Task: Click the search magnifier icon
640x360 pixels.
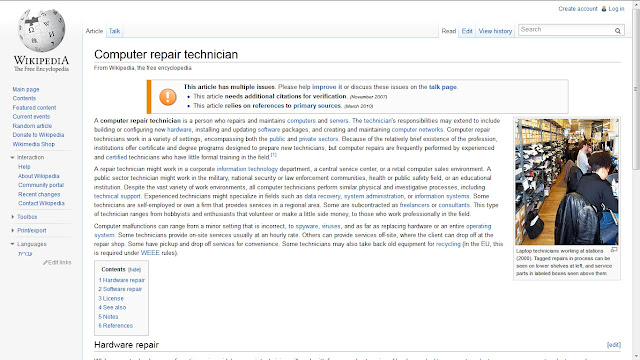Action: (618, 31)
